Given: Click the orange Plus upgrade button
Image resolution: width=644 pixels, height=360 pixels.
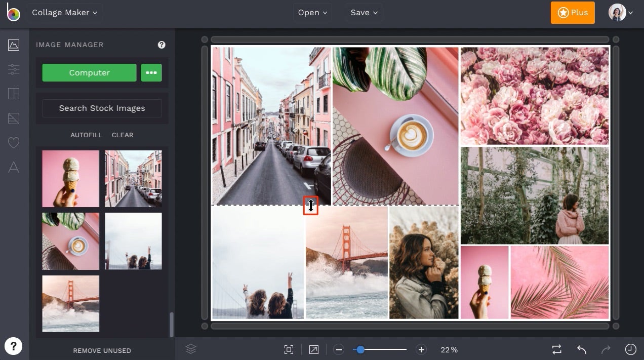Looking at the screenshot, I should [573, 13].
